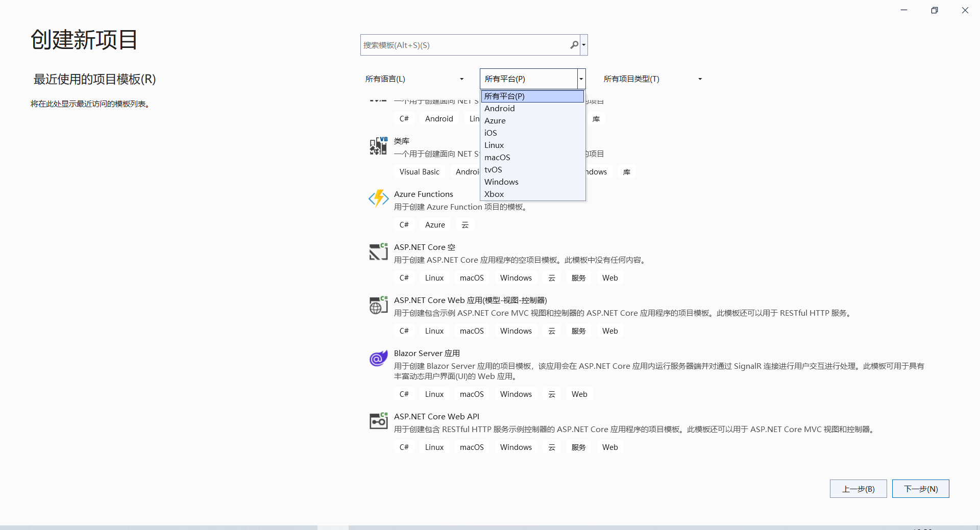Click the macOS tag under the MVC template
This screenshot has height=530, width=980.
pos(472,331)
